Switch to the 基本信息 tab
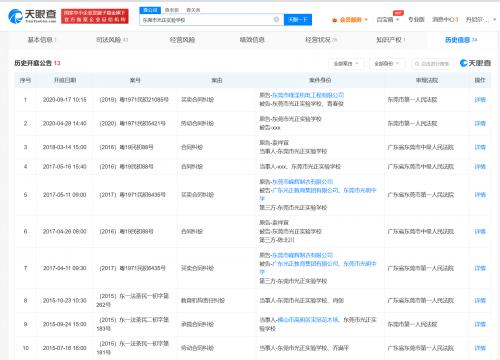500x360 pixels. [x=42, y=40]
